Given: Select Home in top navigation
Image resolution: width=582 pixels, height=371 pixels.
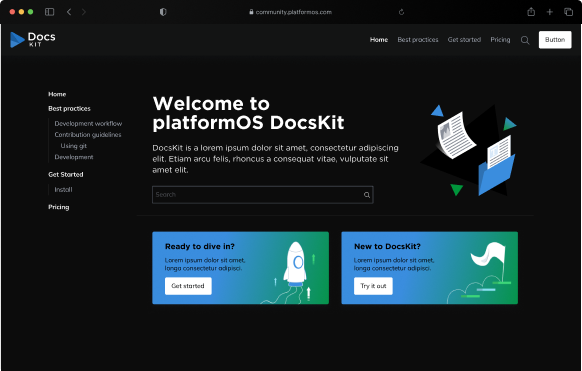Looking at the screenshot, I should click(379, 40).
